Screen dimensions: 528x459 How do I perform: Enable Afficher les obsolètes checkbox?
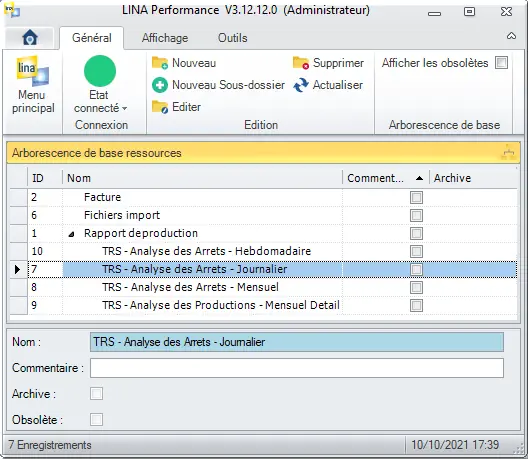click(x=501, y=63)
